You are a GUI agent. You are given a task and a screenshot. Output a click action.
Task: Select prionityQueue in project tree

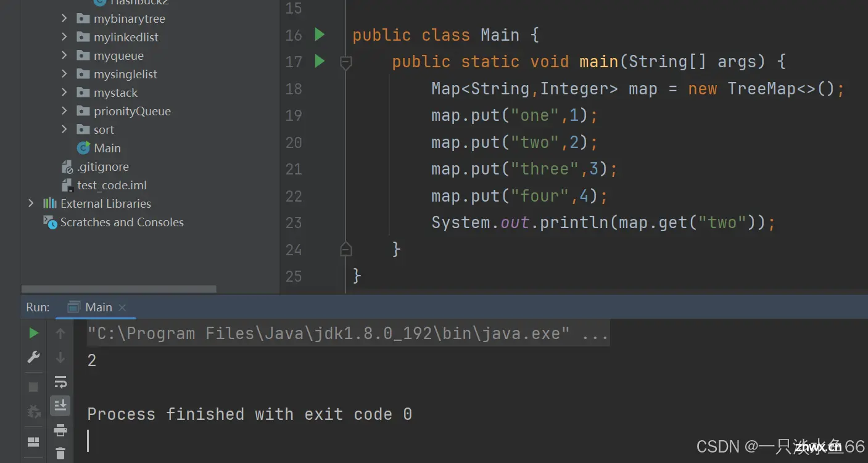[x=132, y=112]
